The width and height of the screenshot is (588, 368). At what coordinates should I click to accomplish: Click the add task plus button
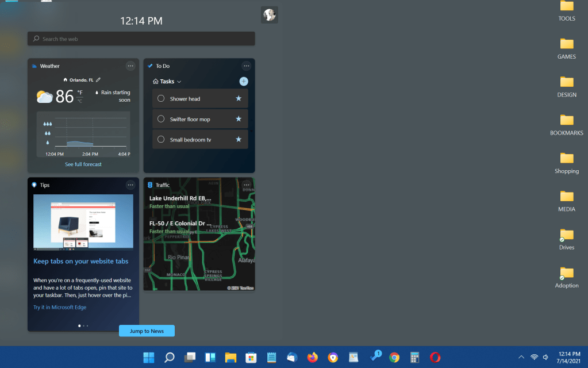click(244, 82)
